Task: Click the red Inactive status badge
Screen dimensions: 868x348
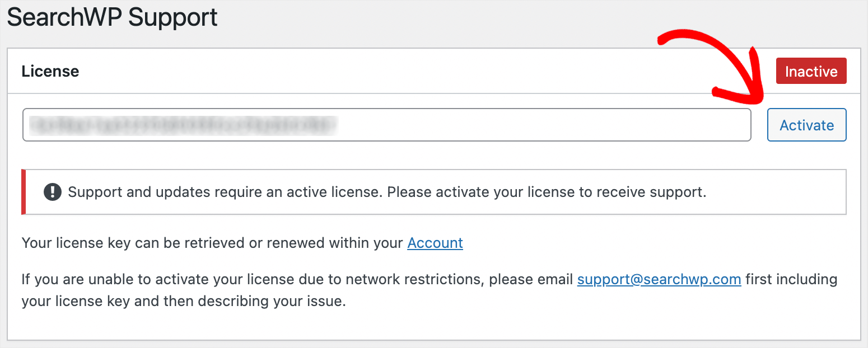Action: point(811,72)
